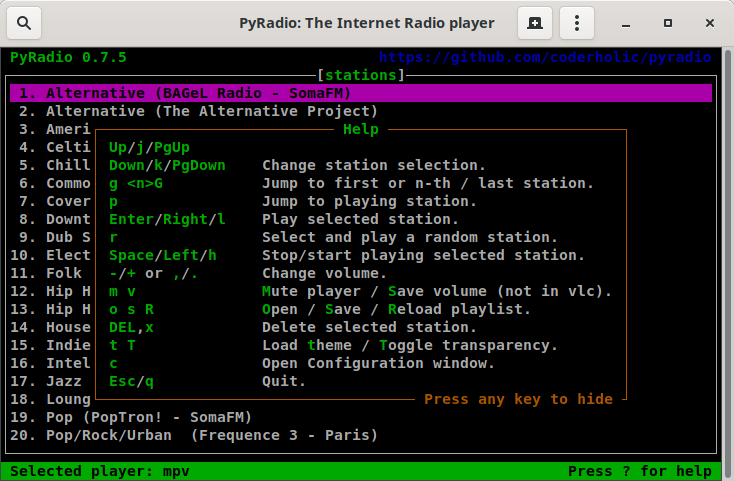Click station row 16 starting with Intel
Viewport: 734px width, 481px height.
click(x=51, y=363)
